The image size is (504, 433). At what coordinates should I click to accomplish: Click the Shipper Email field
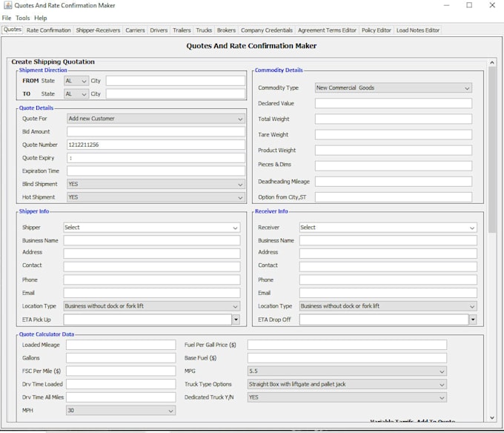click(152, 293)
